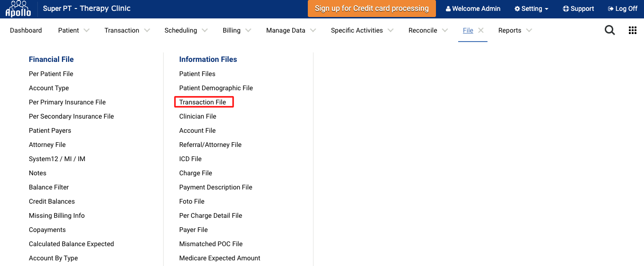Select Credit Balances under Financial File
Image resolution: width=644 pixels, height=266 pixels.
click(52, 201)
